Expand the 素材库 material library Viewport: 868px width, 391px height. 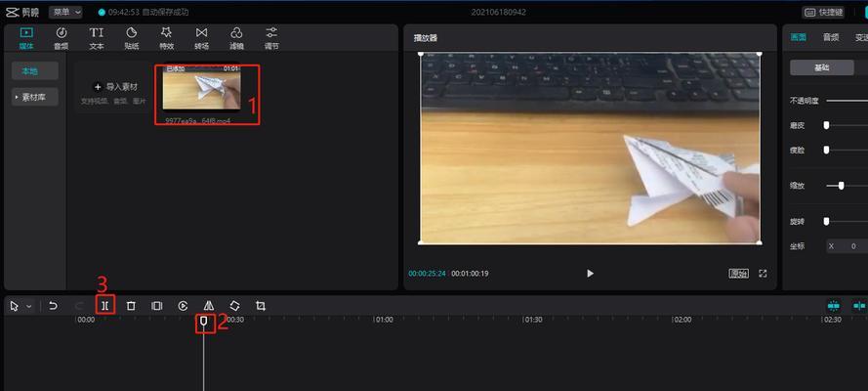34,97
